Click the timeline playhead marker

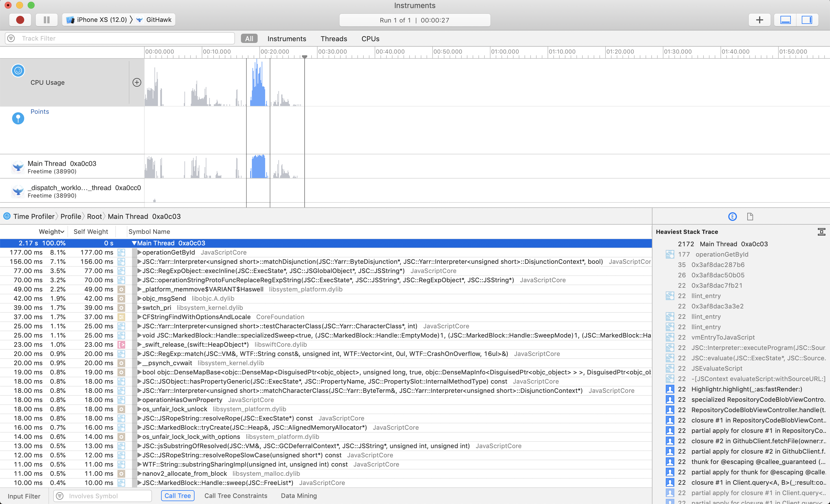coord(305,57)
